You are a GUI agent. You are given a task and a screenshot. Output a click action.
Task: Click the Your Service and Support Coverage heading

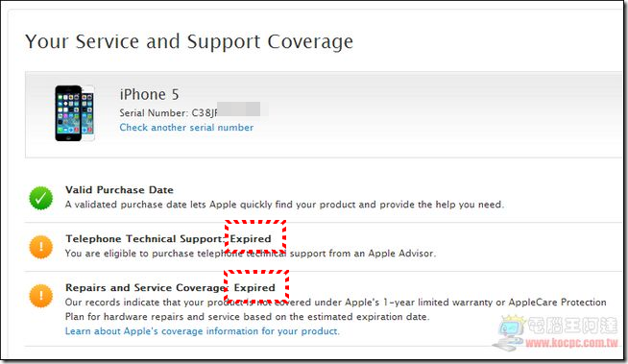[x=189, y=41]
